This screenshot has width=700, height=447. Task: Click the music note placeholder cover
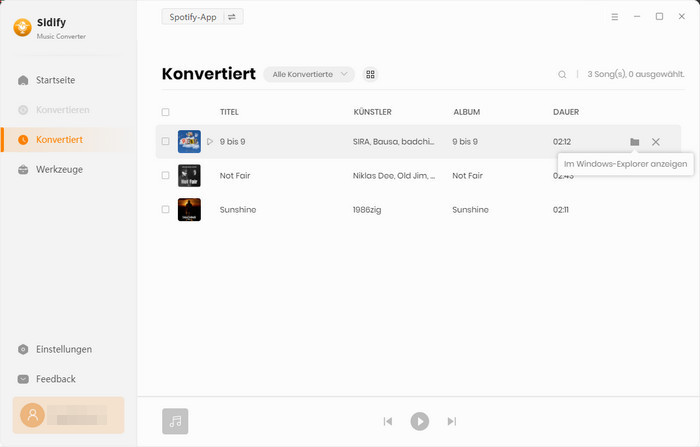(175, 421)
